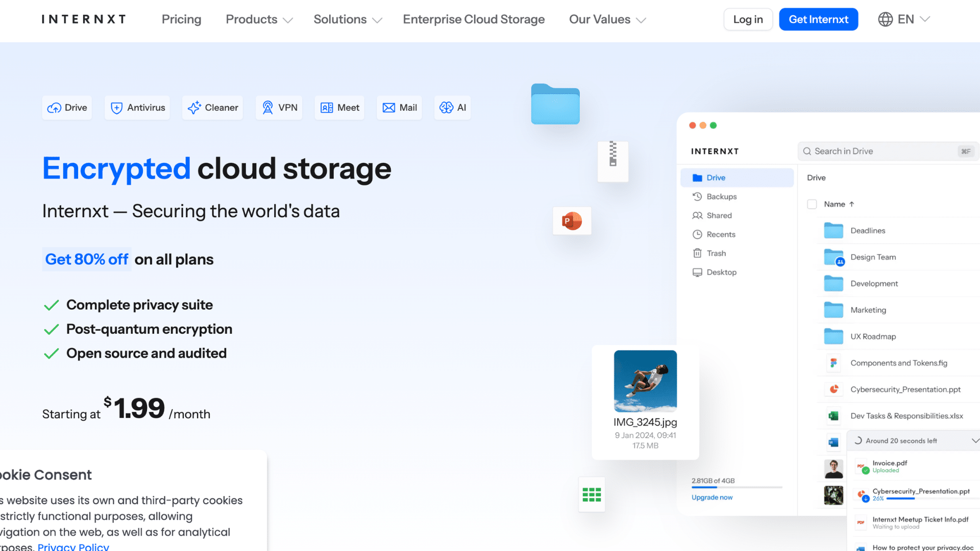
Task: Expand the Solutions dropdown
Action: 348,19
